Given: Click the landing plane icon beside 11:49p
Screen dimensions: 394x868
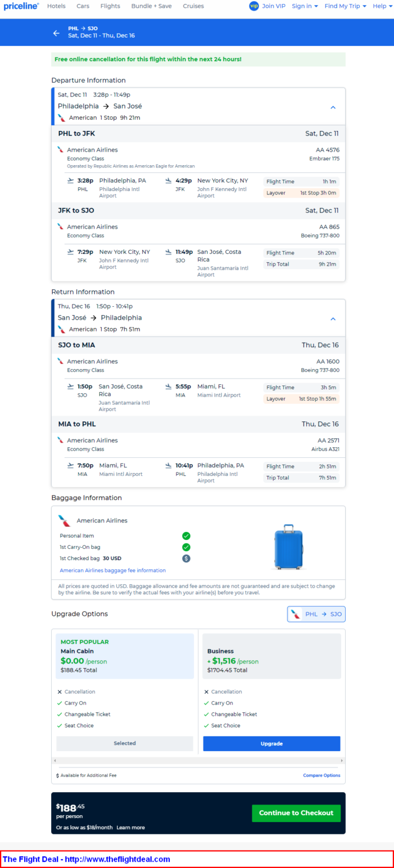Looking at the screenshot, I should point(169,252).
